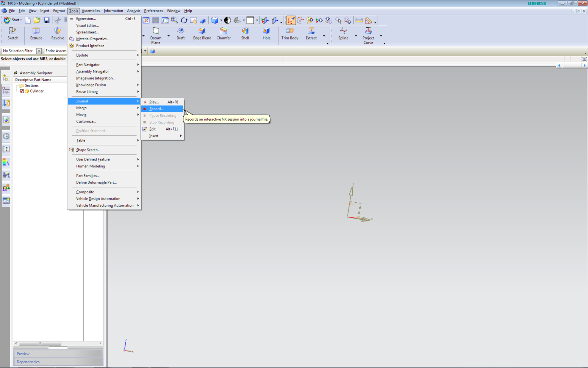Select the Cylinder part in navigator
588x368 pixels.
(x=37, y=91)
